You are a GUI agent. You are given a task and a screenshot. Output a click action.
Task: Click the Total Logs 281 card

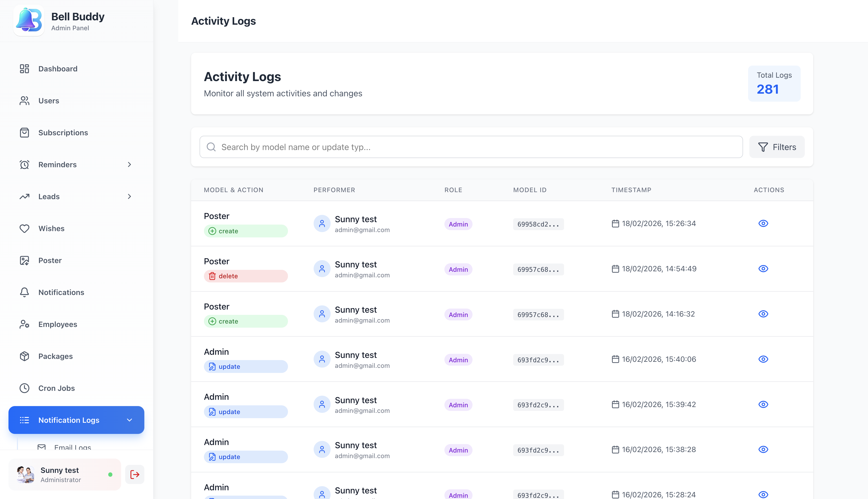click(x=774, y=83)
